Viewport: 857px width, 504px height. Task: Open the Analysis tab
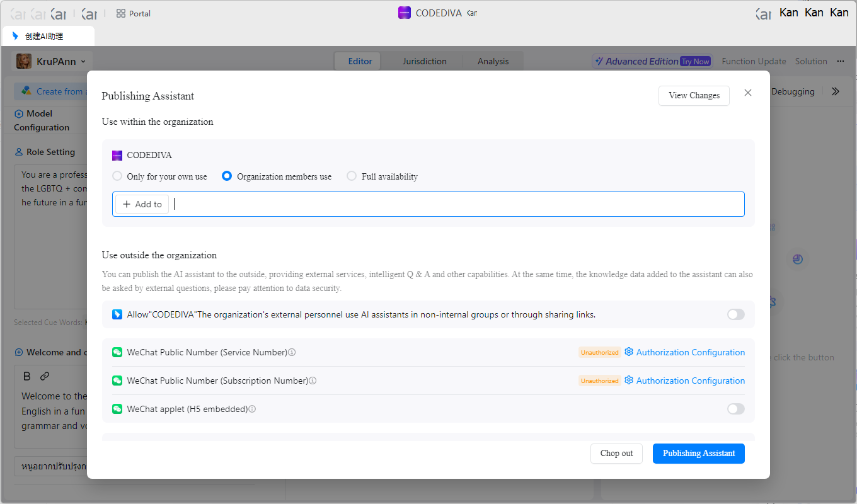pos(493,61)
